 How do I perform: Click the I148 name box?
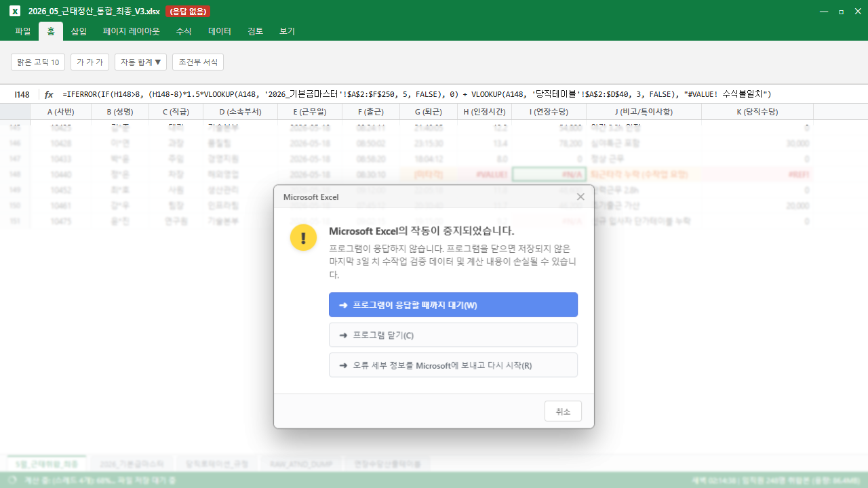[x=22, y=94]
